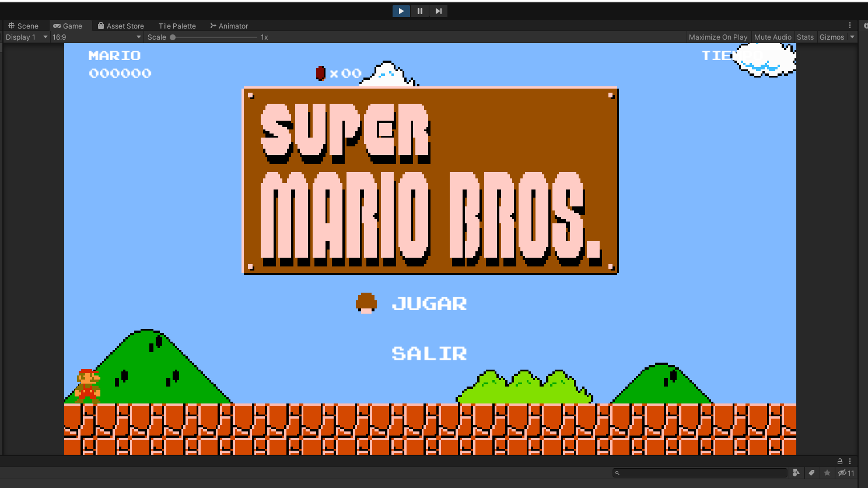Screen dimensions: 868x488
Task: Click the SALIR menu option in the game
Action: (x=429, y=353)
